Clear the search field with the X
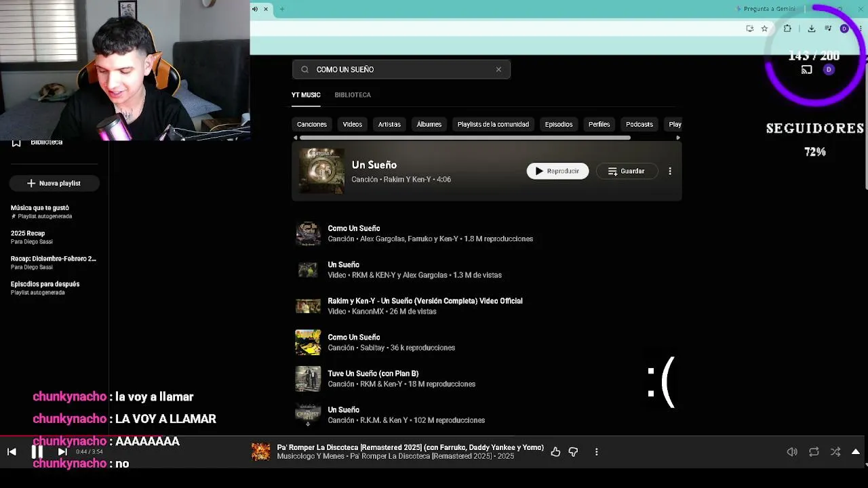868x488 pixels. pyautogui.click(x=498, y=69)
